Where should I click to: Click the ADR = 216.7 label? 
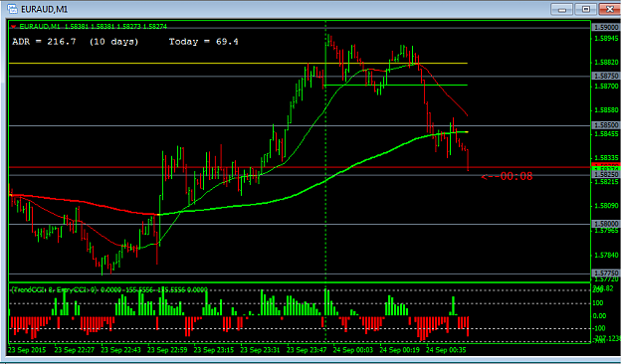point(44,42)
